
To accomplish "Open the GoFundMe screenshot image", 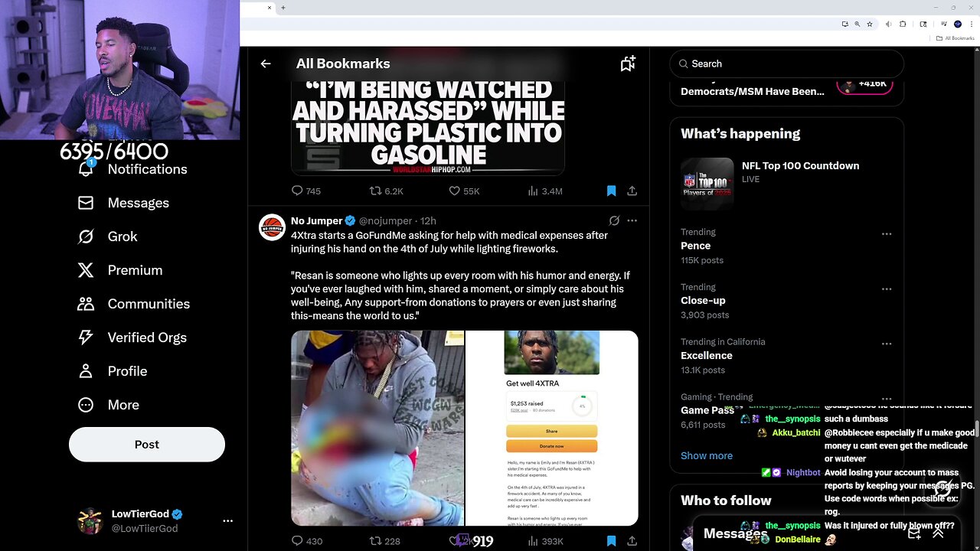I will pos(552,428).
